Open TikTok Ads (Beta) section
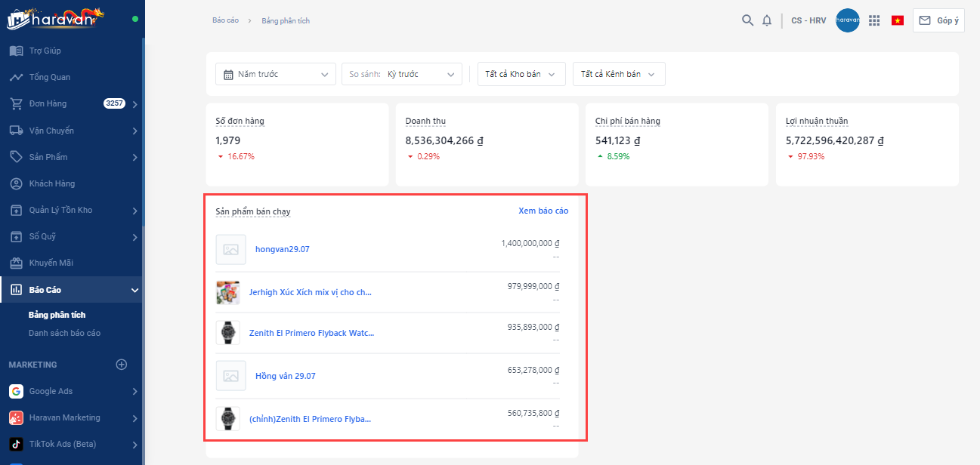The width and height of the screenshot is (980, 465). click(62, 444)
